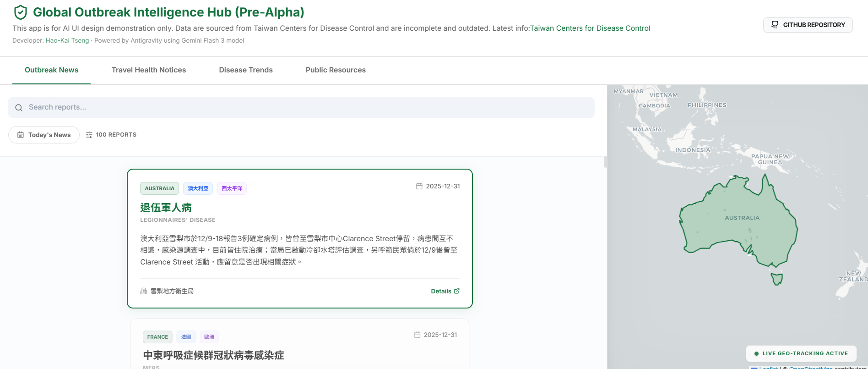Follow the Taiwan Centers for Disease Control link
868x369 pixels.
590,28
